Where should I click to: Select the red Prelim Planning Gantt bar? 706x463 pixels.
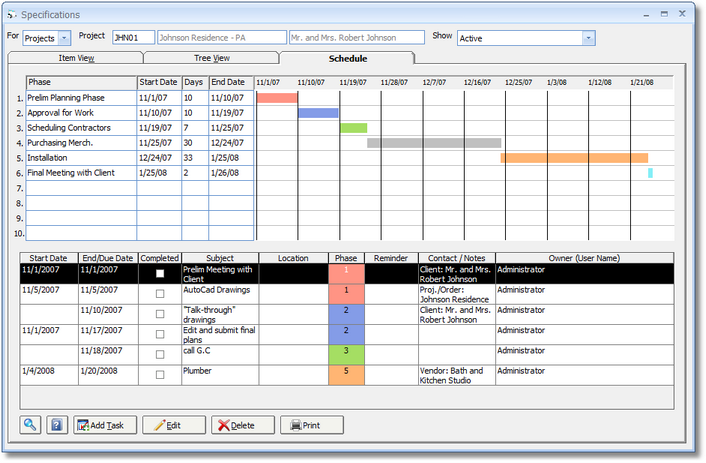pyautogui.click(x=277, y=98)
